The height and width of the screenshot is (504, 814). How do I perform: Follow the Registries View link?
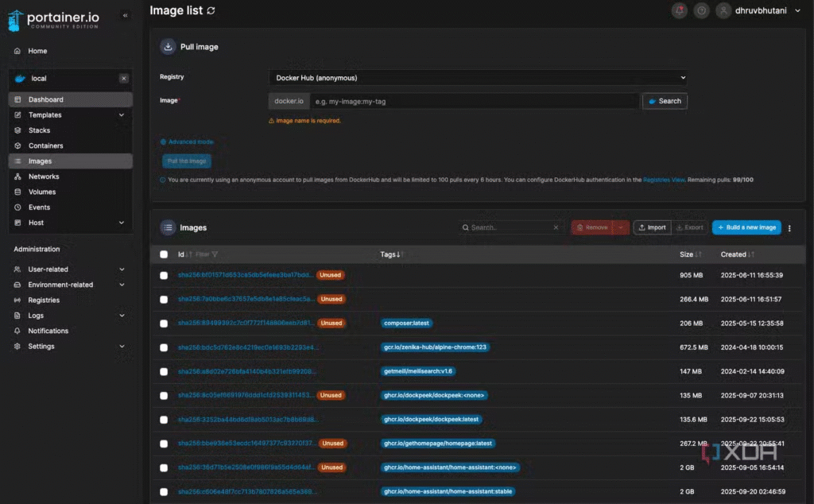664,180
